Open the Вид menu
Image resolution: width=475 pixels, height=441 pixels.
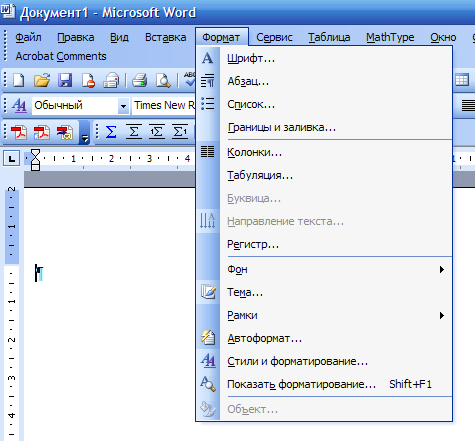[x=119, y=37]
